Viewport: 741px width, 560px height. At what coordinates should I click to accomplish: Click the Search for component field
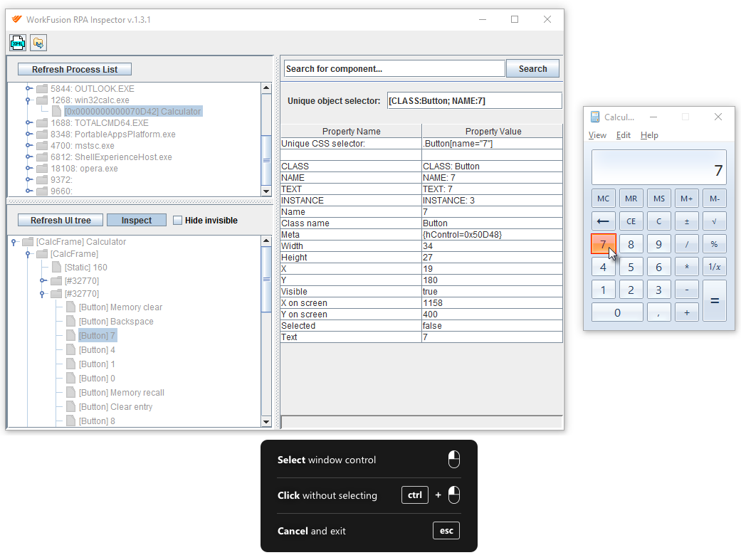[394, 68]
